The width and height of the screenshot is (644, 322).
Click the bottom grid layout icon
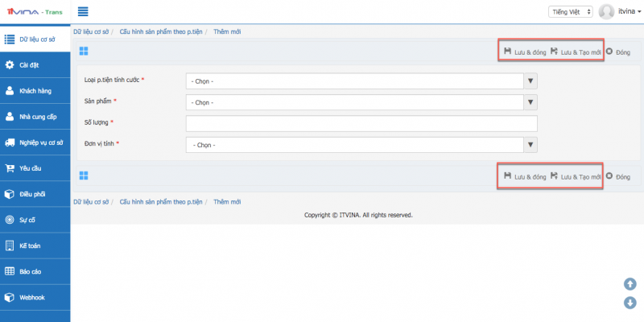point(84,175)
